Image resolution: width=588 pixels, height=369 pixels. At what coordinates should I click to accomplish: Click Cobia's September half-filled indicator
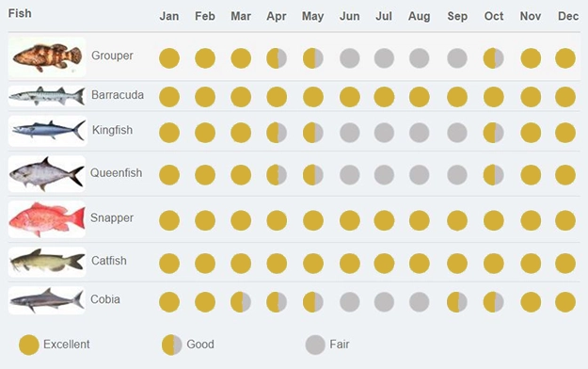pyautogui.click(x=457, y=302)
